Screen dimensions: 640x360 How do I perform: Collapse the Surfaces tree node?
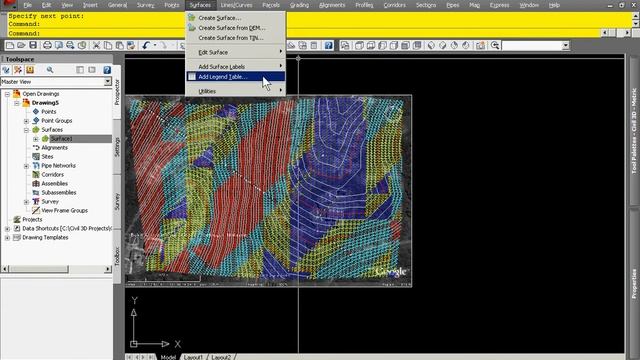point(27,130)
